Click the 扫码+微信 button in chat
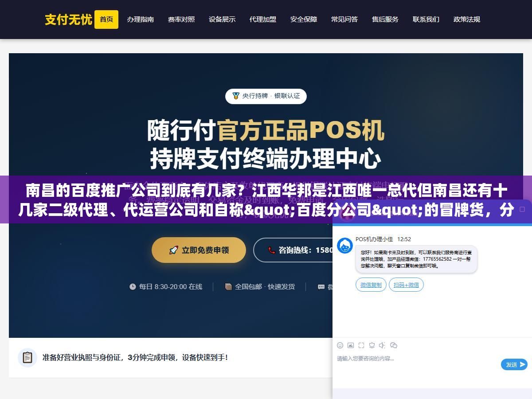 406,285
